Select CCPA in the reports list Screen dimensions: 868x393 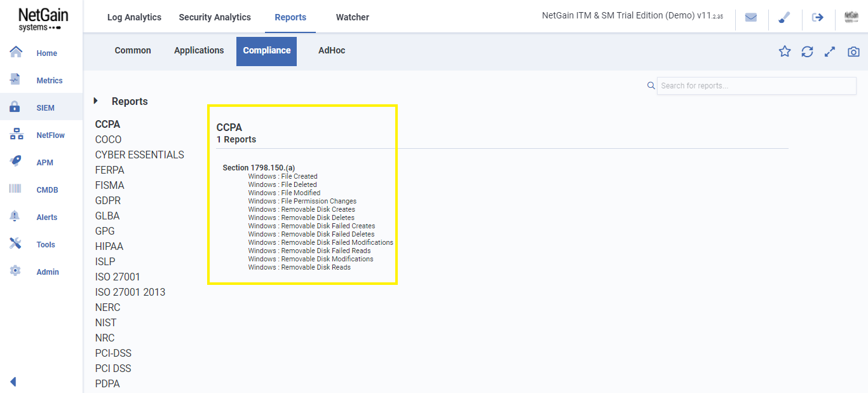[107, 124]
